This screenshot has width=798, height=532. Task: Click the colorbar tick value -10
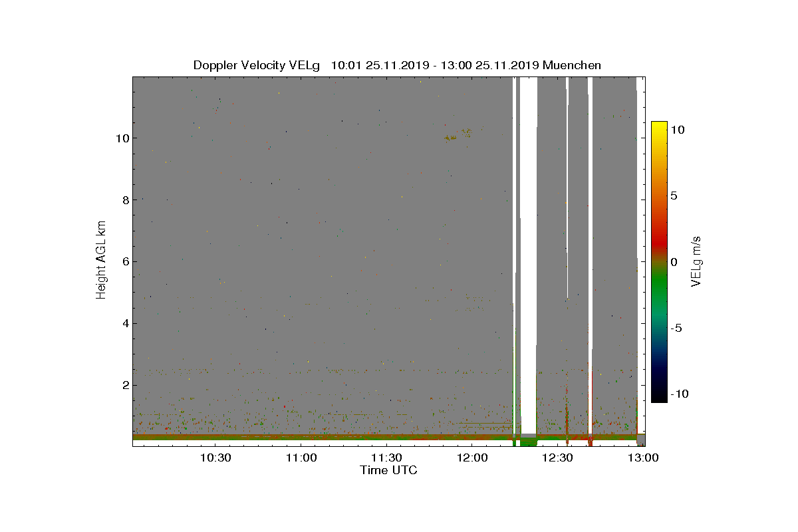click(x=680, y=394)
